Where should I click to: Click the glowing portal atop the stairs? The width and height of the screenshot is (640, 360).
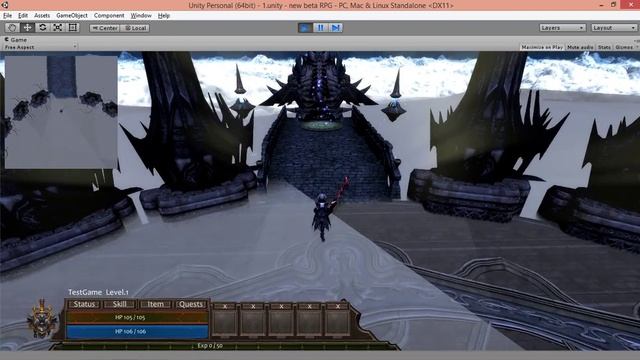click(x=322, y=125)
